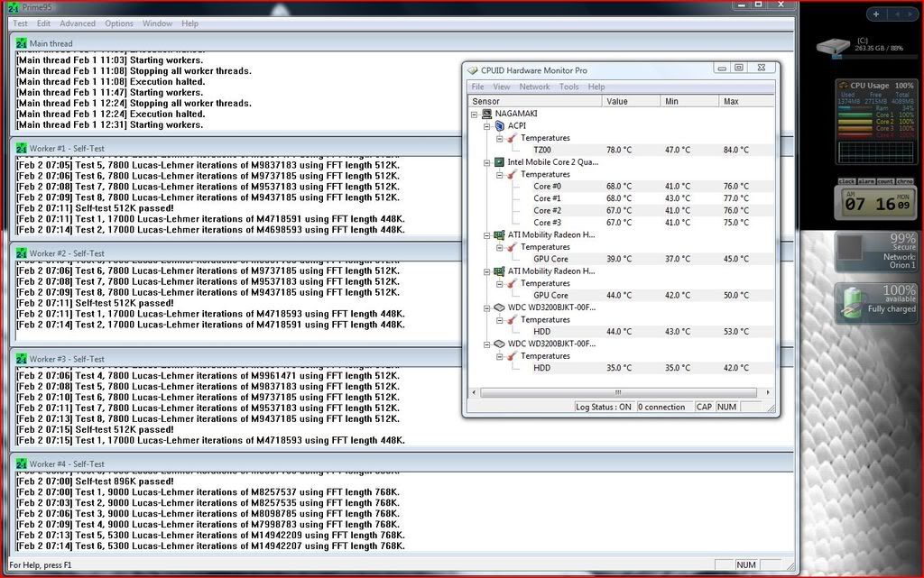Open the Help menu in Hardware Monitor

[x=596, y=87]
